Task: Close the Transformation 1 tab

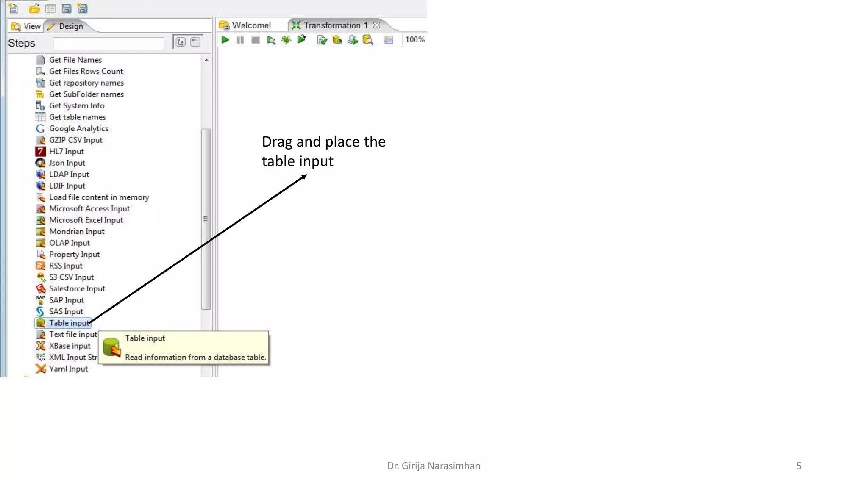Action: (x=377, y=25)
